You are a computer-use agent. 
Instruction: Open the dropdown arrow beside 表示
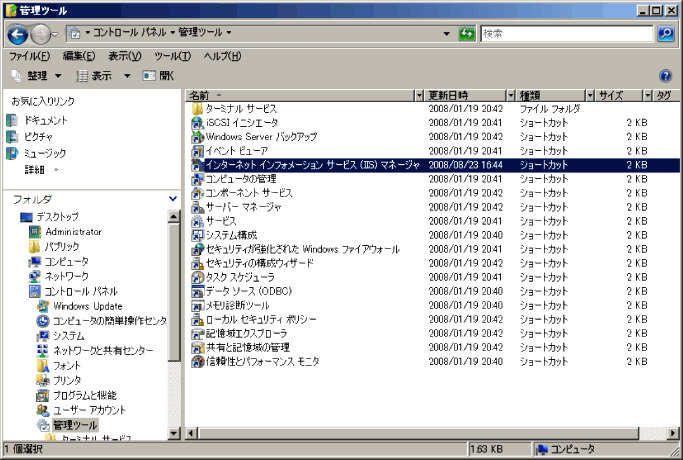point(127,76)
